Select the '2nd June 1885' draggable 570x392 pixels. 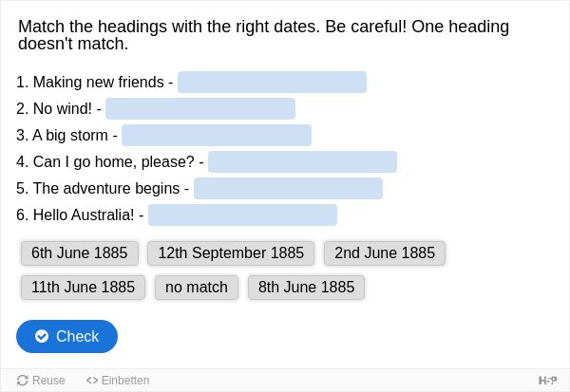coord(385,253)
